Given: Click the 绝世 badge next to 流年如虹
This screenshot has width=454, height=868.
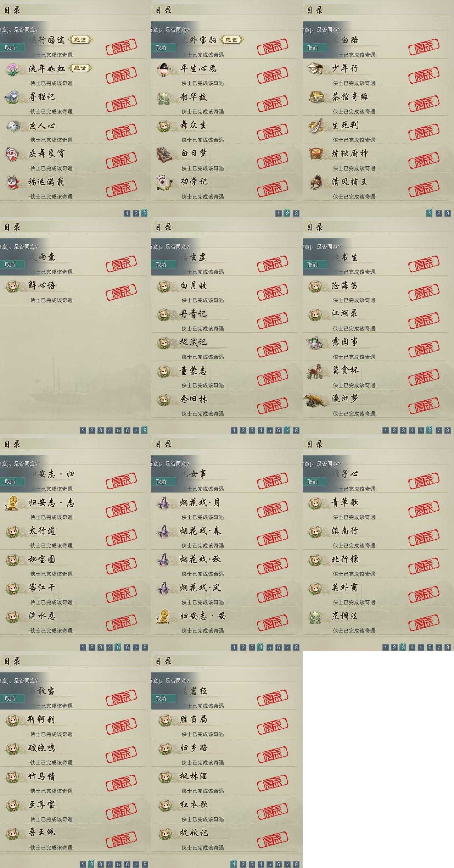Looking at the screenshot, I should (80, 68).
